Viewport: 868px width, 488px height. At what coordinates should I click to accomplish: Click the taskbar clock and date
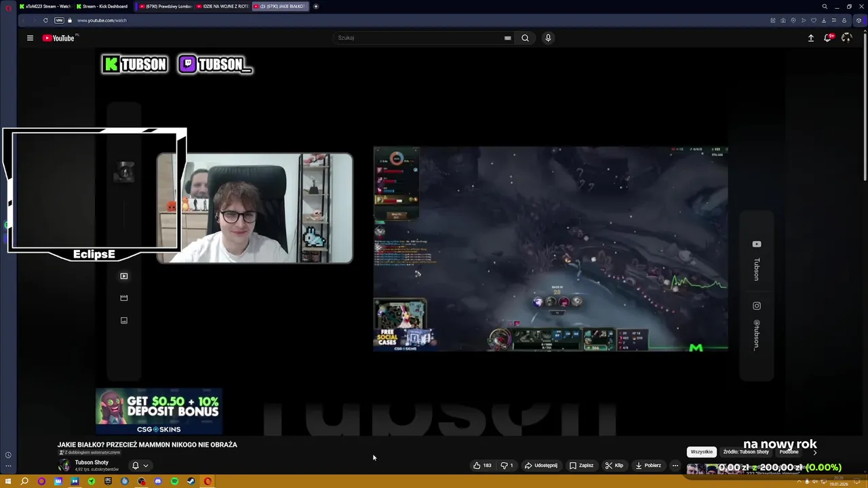pyautogui.click(x=839, y=482)
